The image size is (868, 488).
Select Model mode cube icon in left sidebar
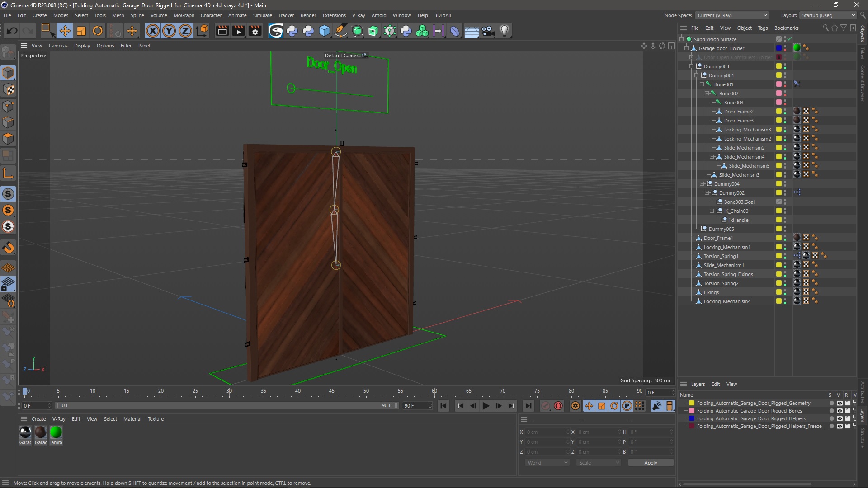click(8, 73)
